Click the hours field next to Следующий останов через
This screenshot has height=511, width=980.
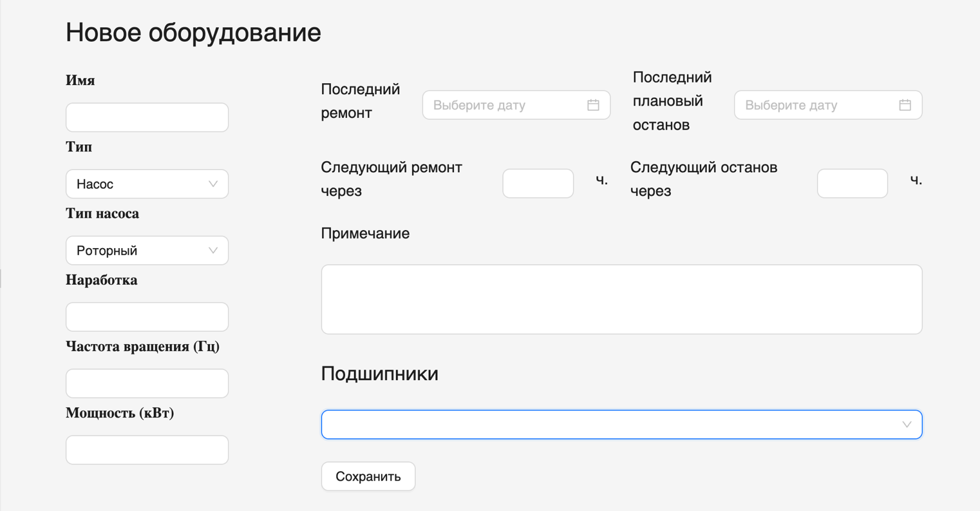click(x=852, y=183)
